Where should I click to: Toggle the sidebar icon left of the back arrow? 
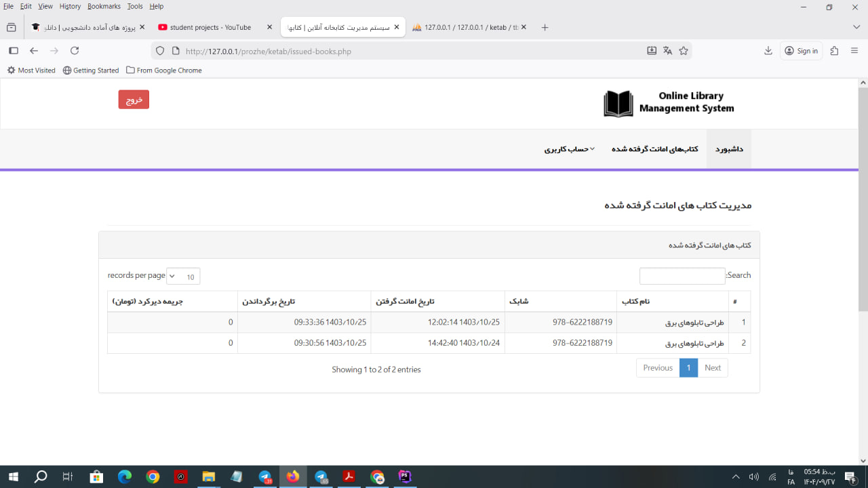[x=13, y=51]
